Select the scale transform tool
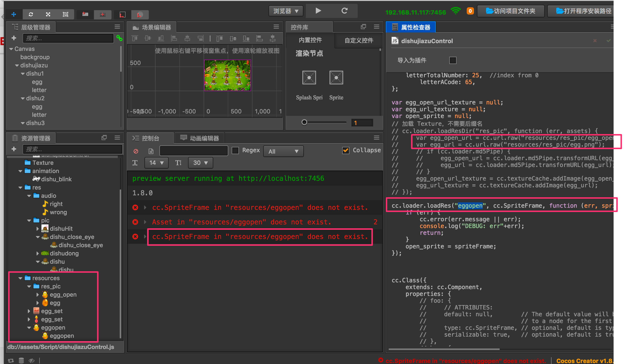632x364 pixels. point(48,14)
